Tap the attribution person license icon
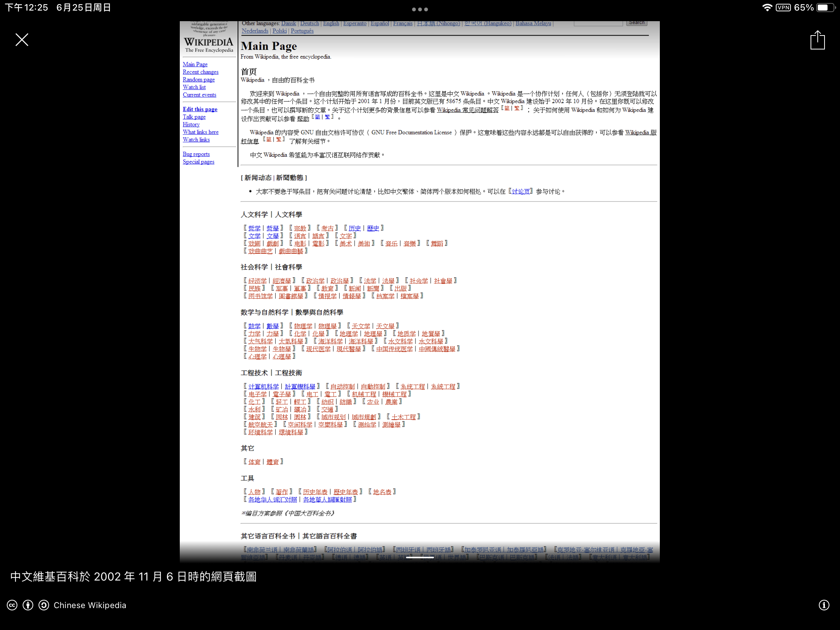The width and height of the screenshot is (840, 630). (x=28, y=605)
